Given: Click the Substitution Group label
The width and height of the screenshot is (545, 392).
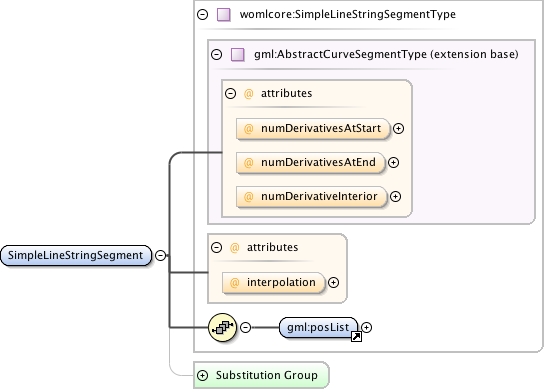Looking at the screenshot, I should pos(267,375).
